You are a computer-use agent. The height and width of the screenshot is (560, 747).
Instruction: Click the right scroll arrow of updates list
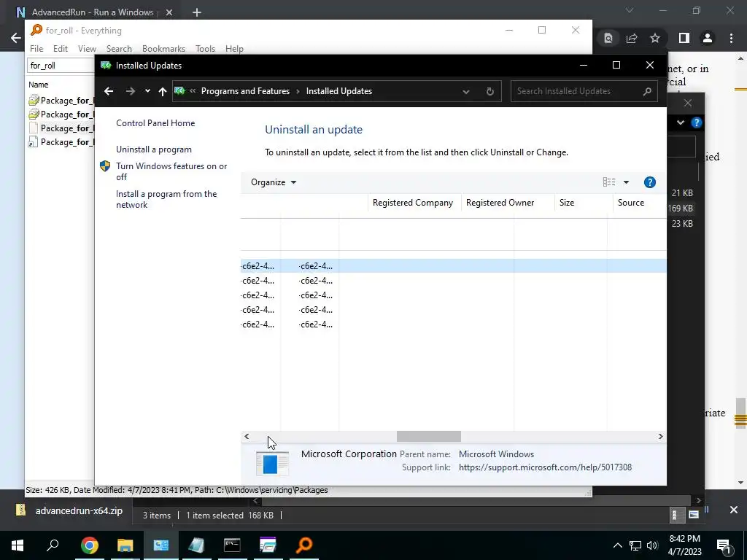(x=660, y=436)
